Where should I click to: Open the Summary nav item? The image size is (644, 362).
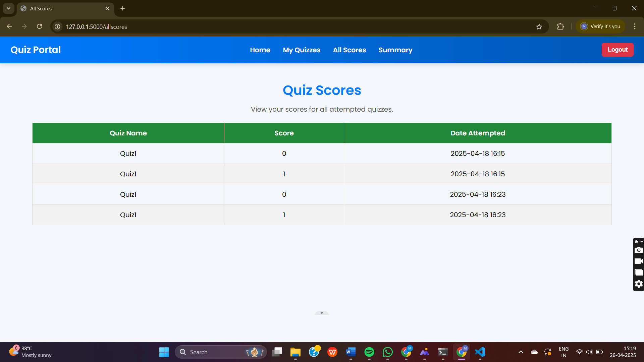coord(395,50)
